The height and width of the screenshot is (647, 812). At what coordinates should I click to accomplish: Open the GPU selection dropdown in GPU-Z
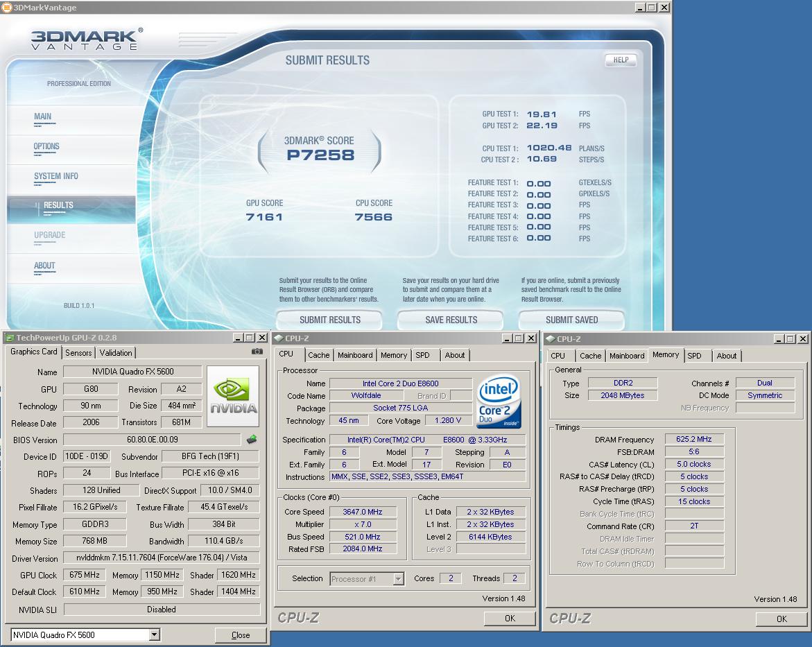coord(154,635)
